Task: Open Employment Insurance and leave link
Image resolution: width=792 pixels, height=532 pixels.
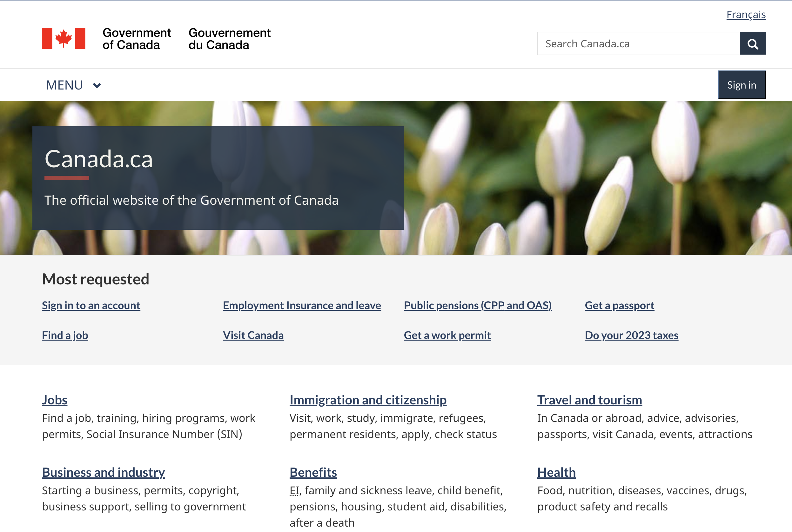Action: coord(302,305)
